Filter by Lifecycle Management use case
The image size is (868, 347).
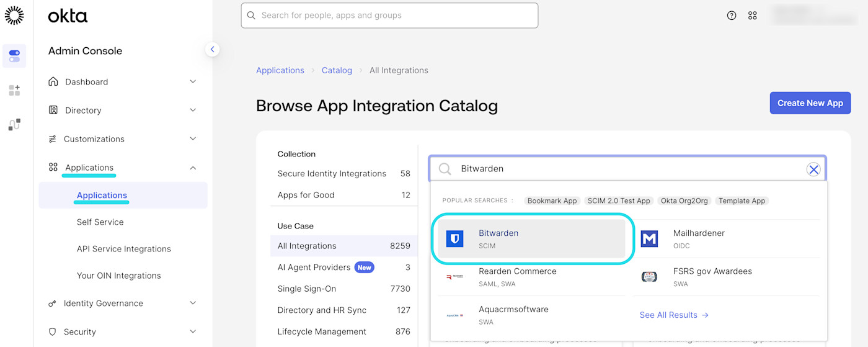[x=344, y=331]
